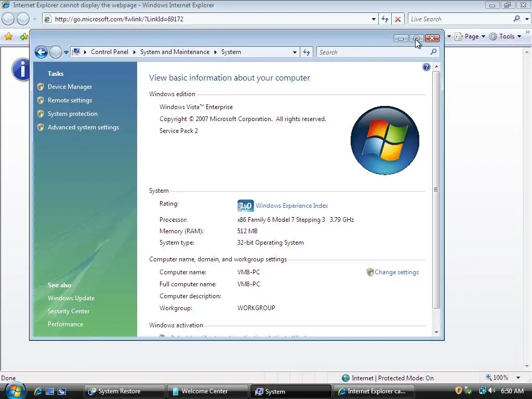Click the System breadcrumb item
Image resolution: width=532 pixels, height=399 pixels.
pos(231,52)
